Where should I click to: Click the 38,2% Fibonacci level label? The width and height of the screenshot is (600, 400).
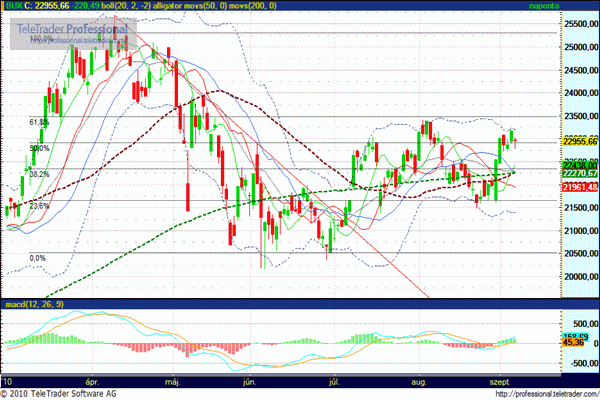point(39,173)
